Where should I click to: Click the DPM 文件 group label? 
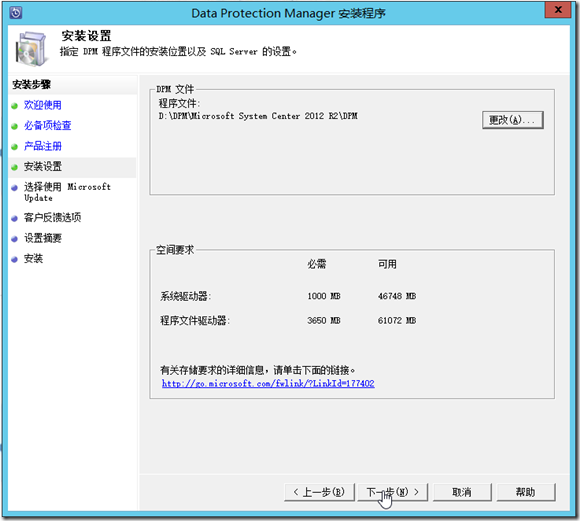tap(175, 89)
